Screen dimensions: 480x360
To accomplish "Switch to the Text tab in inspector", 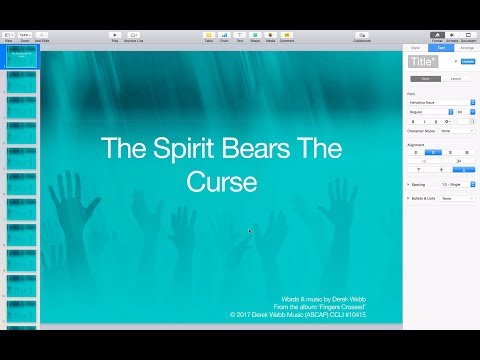I will pos(441,48).
